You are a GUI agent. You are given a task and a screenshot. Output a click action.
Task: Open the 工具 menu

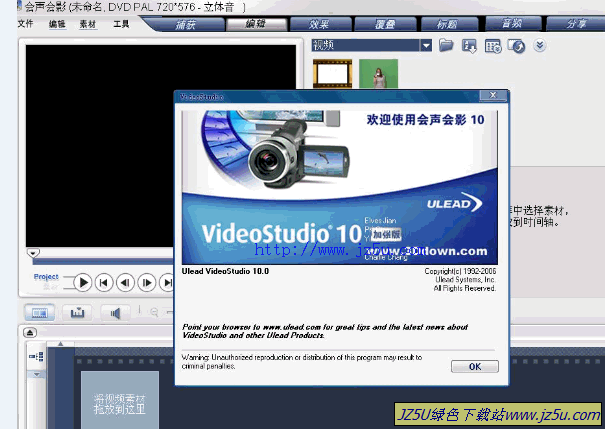tap(121, 24)
